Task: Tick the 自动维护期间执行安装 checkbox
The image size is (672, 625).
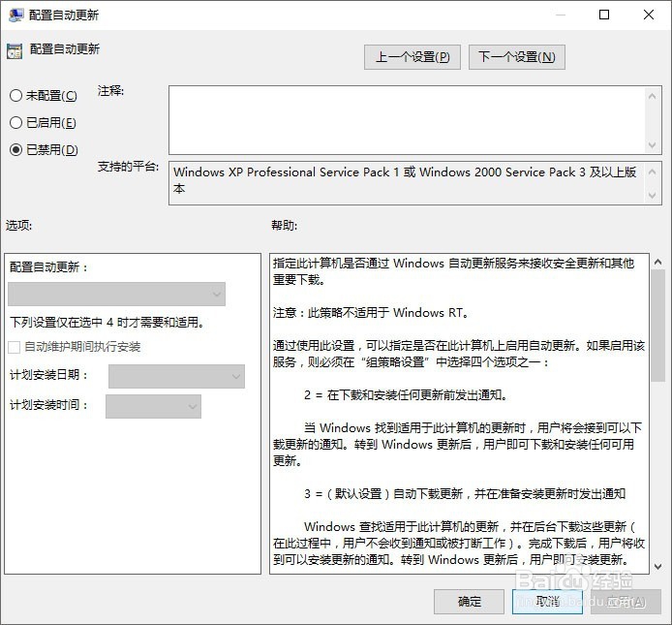Action: (x=15, y=347)
